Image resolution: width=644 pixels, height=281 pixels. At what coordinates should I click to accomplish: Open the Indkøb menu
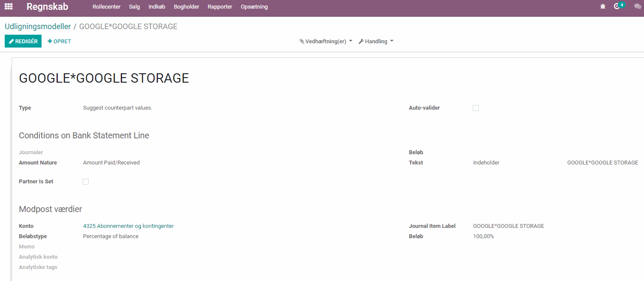[157, 7]
